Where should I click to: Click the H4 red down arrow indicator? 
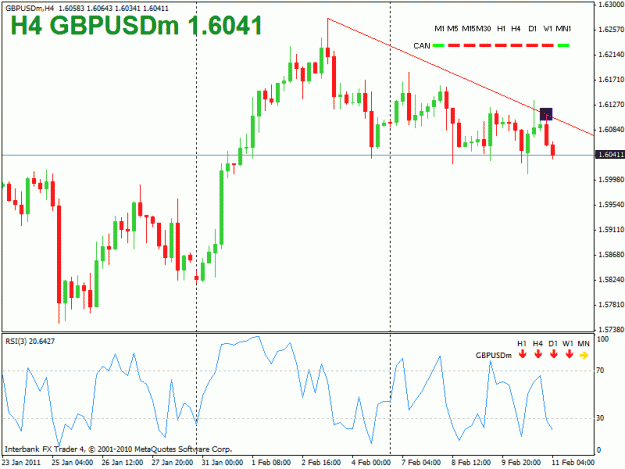click(x=538, y=354)
